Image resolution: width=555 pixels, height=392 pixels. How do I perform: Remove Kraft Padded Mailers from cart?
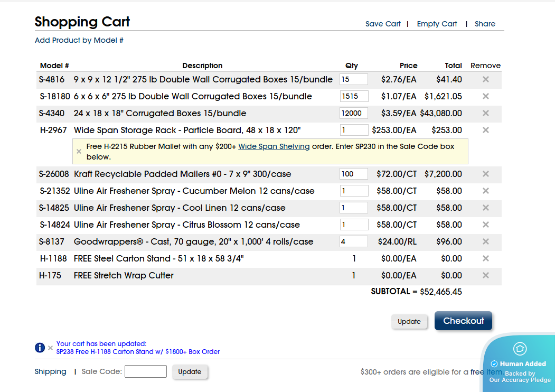pyautogui.click(x=485, y=174)
